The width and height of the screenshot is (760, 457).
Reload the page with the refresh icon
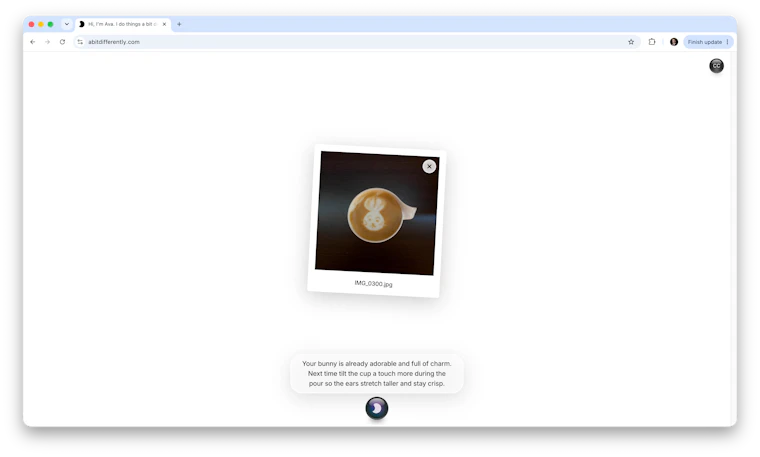[x=63, y=42]
